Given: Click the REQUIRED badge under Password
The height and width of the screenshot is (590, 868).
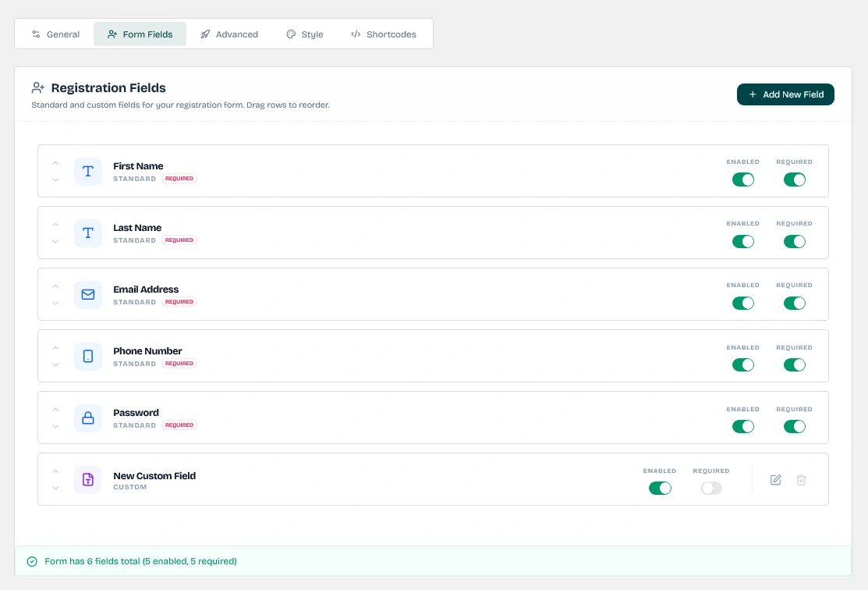Looking at the screenshot, I should tap(179, 425).
